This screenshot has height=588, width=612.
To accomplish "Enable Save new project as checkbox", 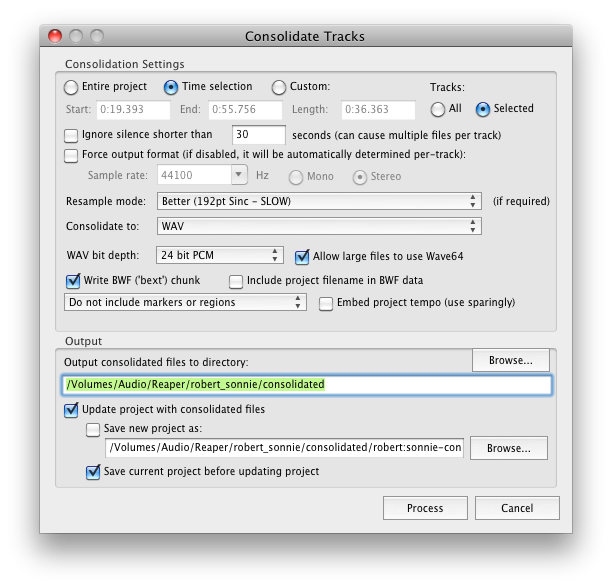I will coord(93,430).
